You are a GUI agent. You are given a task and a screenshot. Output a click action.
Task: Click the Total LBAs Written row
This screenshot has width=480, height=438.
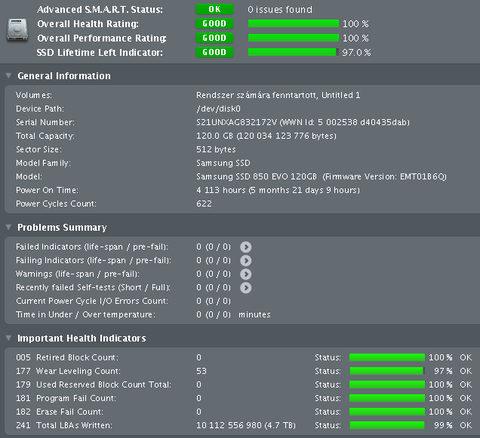pyautogui.click(x=243, y=425)
